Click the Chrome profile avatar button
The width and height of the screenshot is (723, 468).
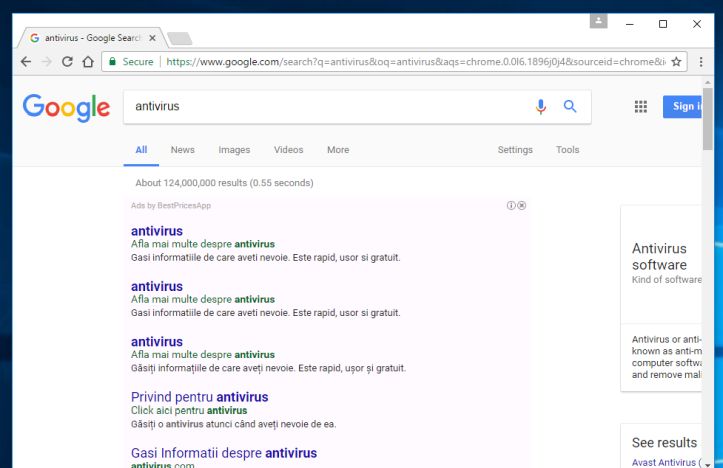pyautogui.click(x=599, y=21)
